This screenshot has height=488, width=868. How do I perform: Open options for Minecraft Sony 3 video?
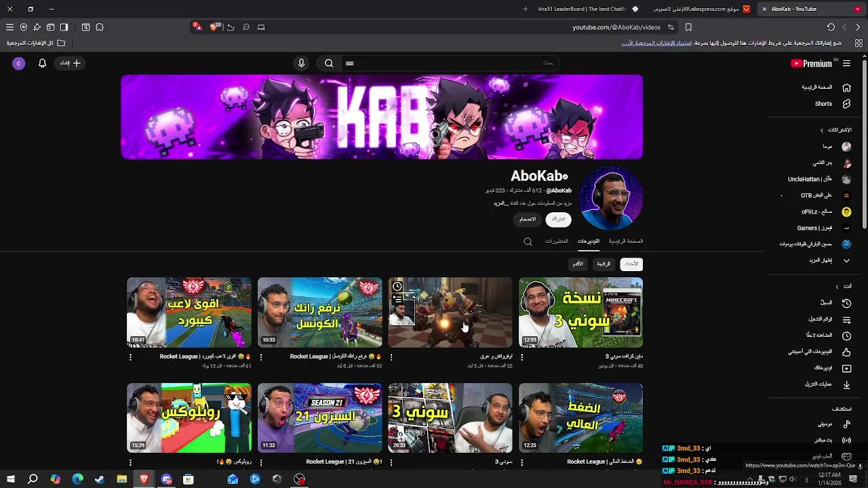521,357
